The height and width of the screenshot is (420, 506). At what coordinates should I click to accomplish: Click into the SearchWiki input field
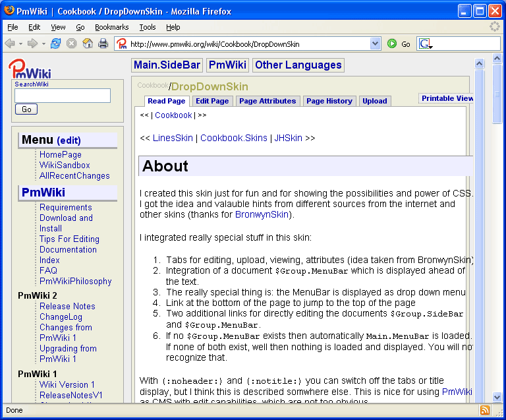point(63,96)
